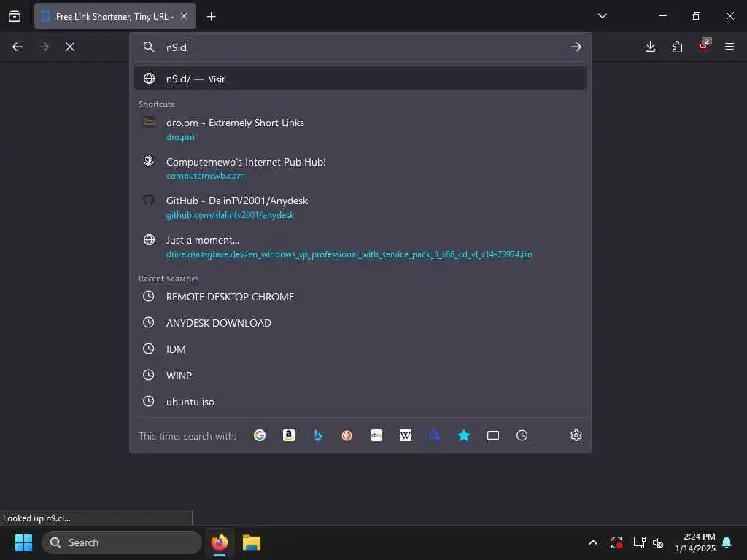Select the blue magnifier search engine icon
This screenshot has height=560, width=747.
[435, 435]
